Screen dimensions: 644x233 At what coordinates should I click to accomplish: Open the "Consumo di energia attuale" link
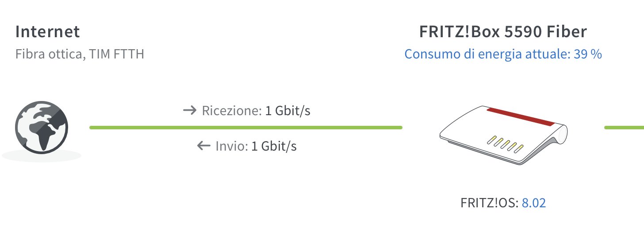point(487,54)
